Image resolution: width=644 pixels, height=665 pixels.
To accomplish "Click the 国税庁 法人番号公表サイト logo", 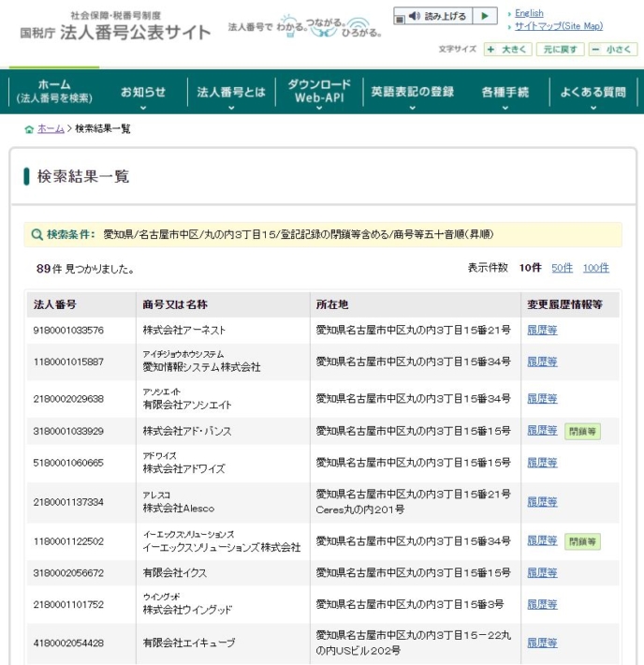I will click(x=115, y=27).
